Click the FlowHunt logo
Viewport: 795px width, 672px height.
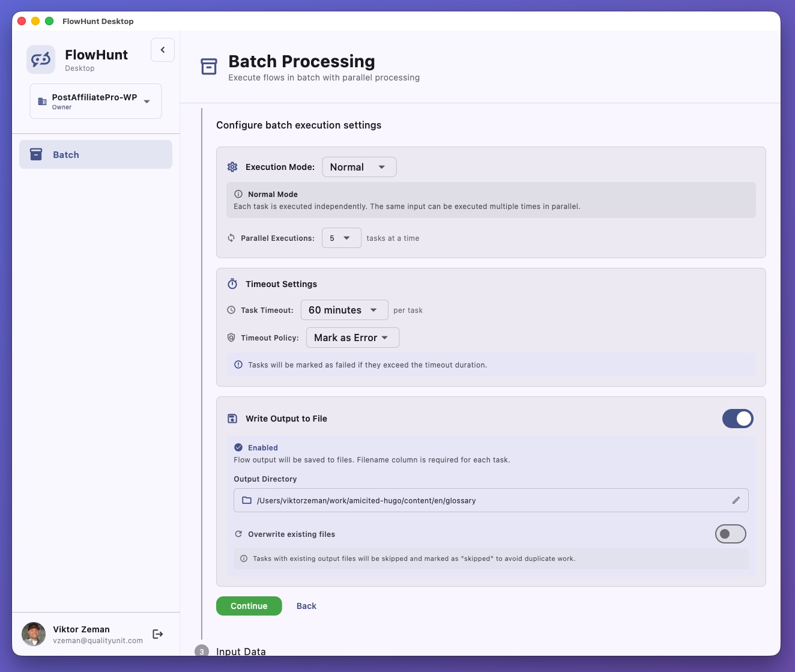[x=40, y=59]
